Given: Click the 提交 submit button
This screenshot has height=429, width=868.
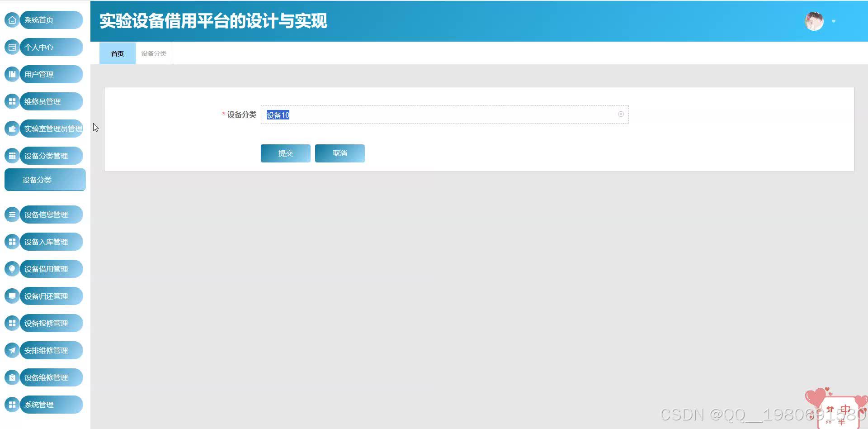Looking at the screenshot, I should 285,153.
